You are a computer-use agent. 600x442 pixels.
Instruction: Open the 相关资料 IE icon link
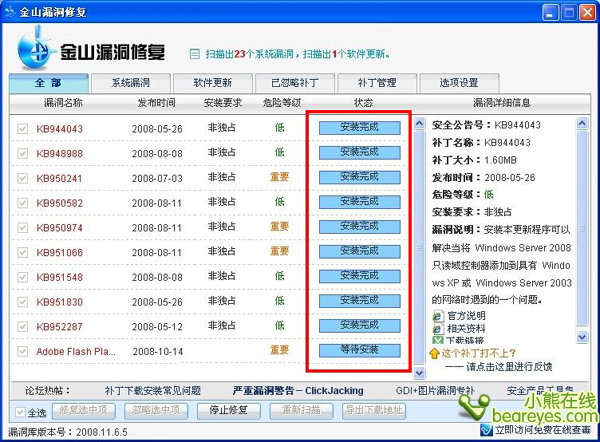pyautogui.click(x=437, y=329)
